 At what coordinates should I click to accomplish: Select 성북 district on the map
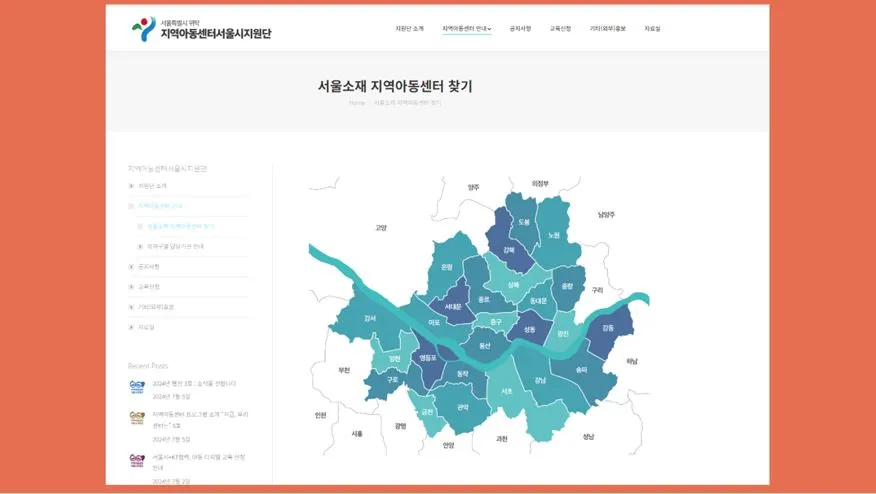513,284
